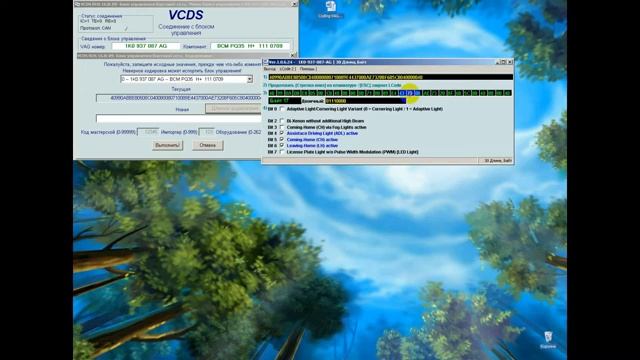Enable Bit 3 Coming Home via Fog Lights
640x360 pixels.
coord(282,127)
